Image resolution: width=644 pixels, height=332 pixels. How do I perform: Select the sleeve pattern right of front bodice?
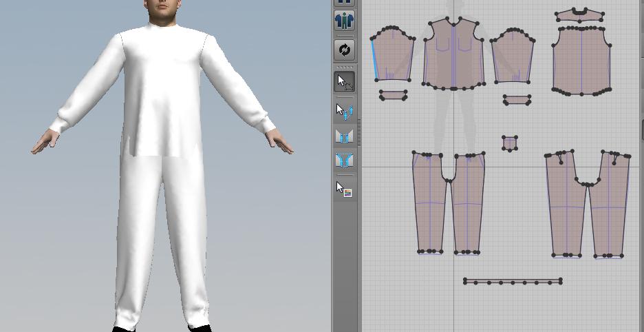tap(513, 56)
